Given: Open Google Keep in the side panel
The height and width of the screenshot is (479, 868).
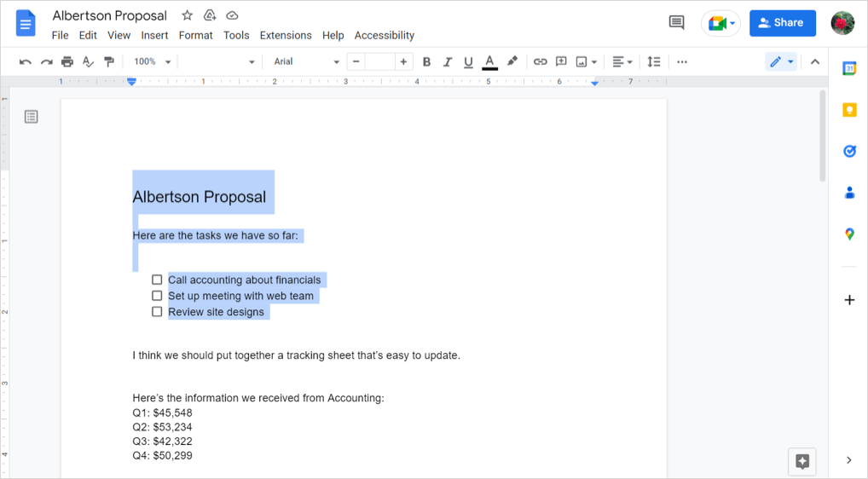Looking at the screenshot, I should click(x=849, y=110).
